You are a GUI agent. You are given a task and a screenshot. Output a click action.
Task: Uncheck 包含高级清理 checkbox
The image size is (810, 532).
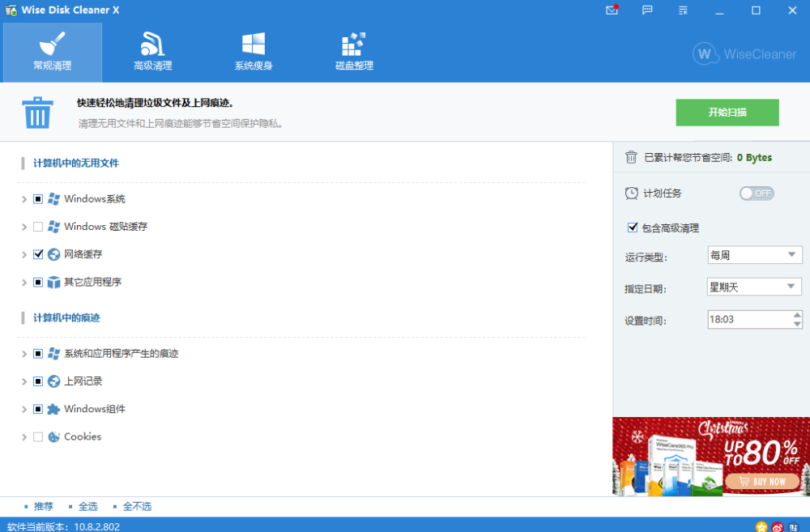pyautogui.click(x=633, y=228)
